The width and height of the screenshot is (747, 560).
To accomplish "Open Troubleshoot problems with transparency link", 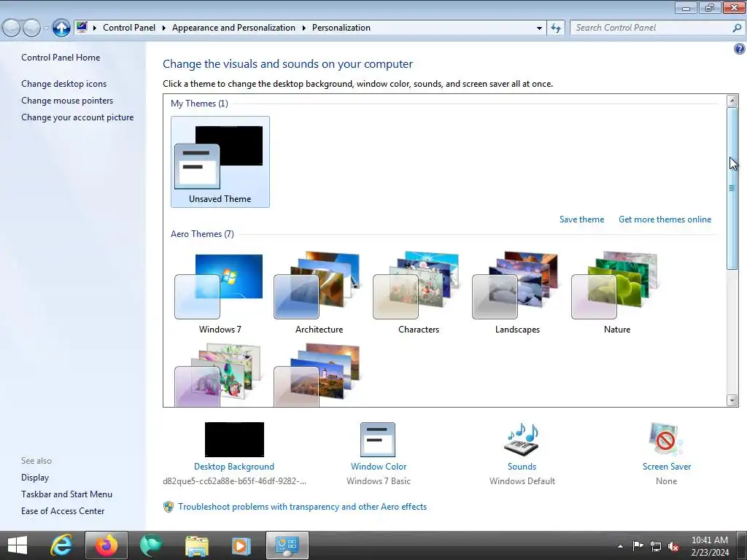I will [302, 507].
